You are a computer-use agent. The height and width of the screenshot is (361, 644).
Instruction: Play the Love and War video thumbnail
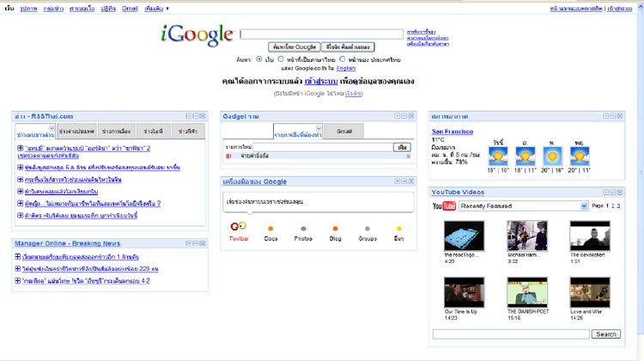(590, 292)
